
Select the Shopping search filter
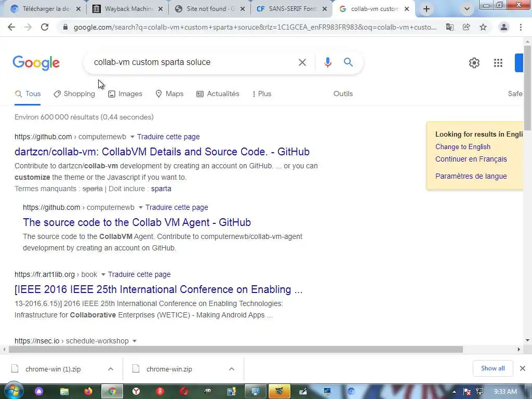pos(74,94)
